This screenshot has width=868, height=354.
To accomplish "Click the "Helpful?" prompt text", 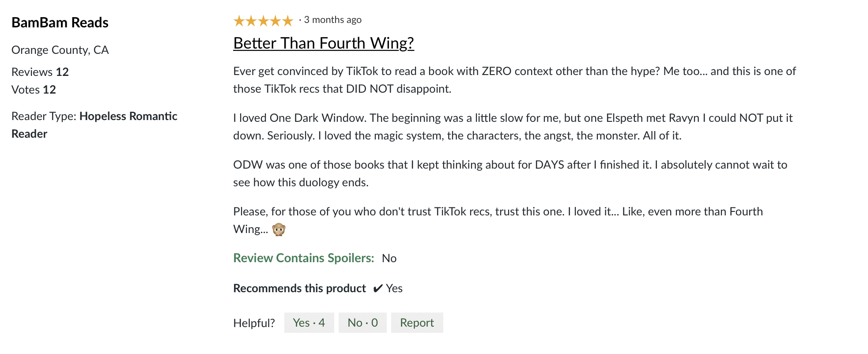I will [x=254, y=323].
